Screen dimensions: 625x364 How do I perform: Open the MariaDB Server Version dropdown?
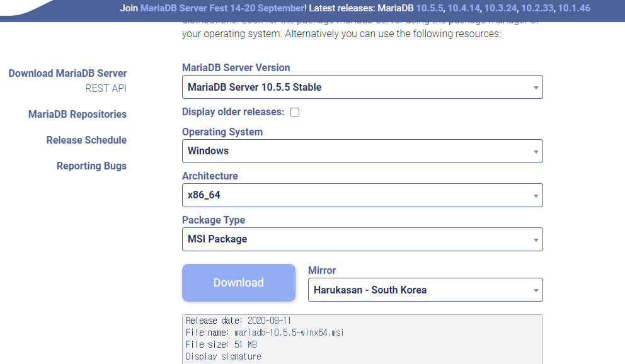(x=362, y=87)
